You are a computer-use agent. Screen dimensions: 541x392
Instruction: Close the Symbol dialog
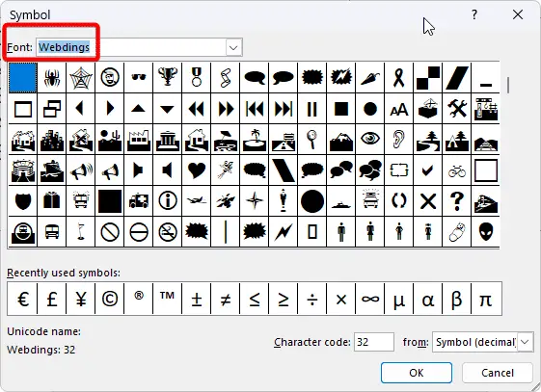click(x=518, y=14)
